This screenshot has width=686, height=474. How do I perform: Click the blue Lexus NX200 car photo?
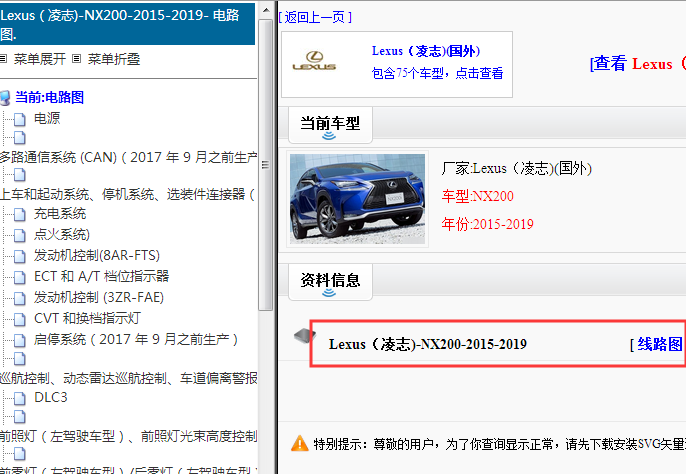[357, 199]
